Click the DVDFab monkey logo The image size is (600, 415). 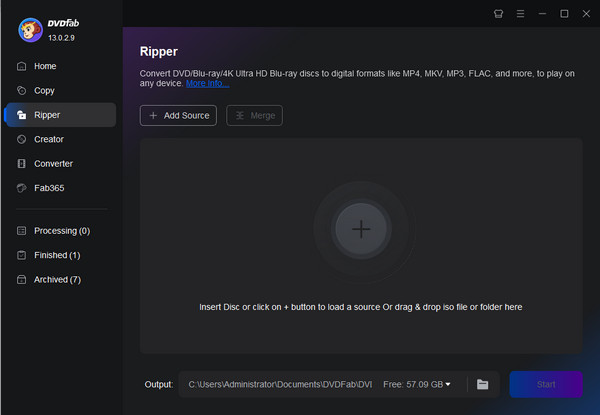30,30
